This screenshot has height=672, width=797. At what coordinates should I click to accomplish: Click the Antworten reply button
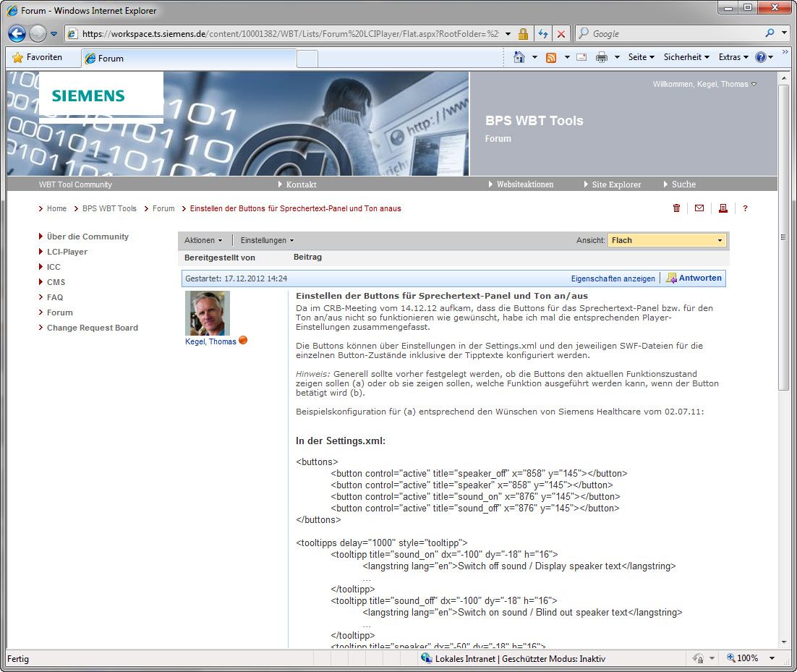pos(694,278)
